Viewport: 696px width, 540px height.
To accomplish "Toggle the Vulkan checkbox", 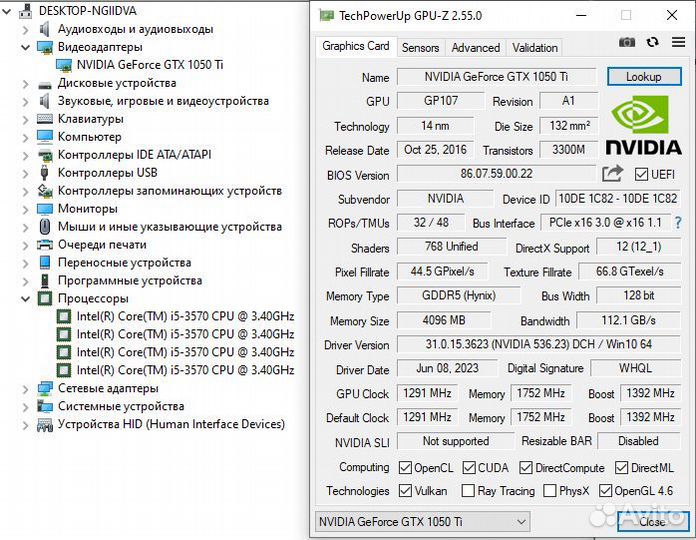I will tap(405, 490).
